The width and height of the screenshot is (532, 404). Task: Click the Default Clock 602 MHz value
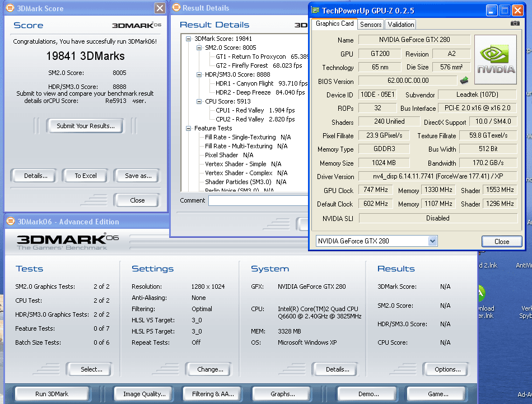coord(375,203)
